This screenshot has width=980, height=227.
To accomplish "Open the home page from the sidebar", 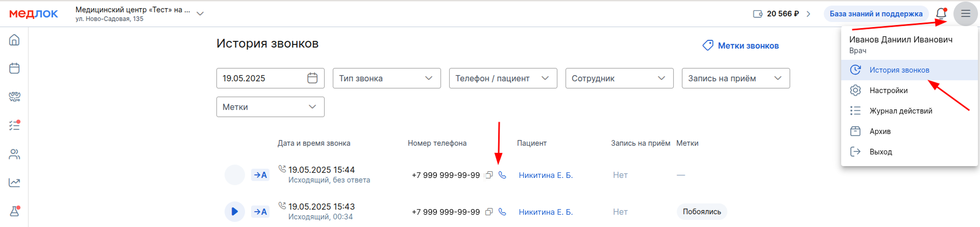I will (x=14, y=40).
